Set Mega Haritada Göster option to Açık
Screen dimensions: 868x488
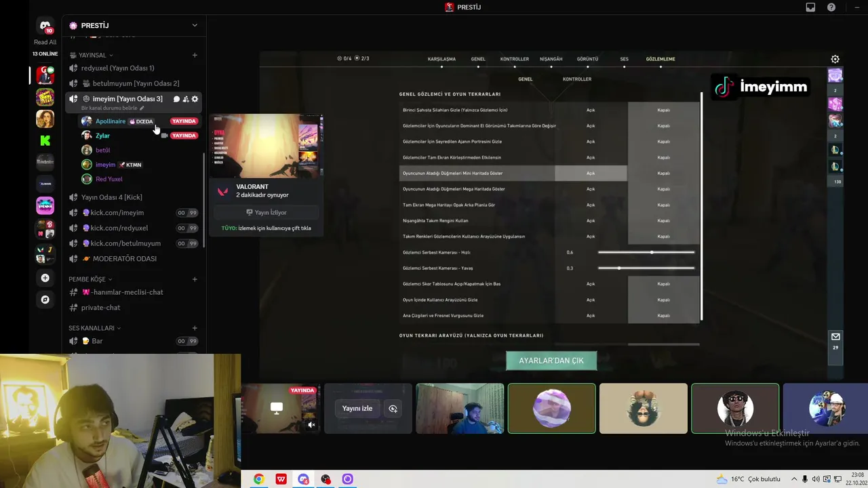591,189
